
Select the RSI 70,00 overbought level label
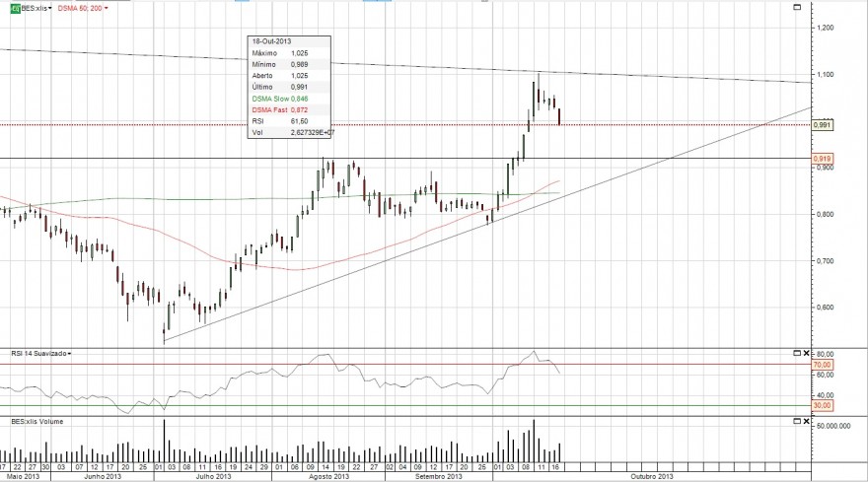tap(822, 365)
